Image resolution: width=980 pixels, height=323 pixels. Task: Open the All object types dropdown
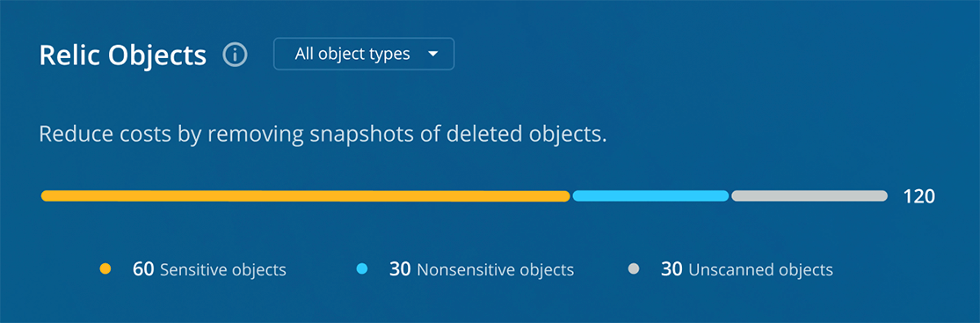tap(364, 54)
